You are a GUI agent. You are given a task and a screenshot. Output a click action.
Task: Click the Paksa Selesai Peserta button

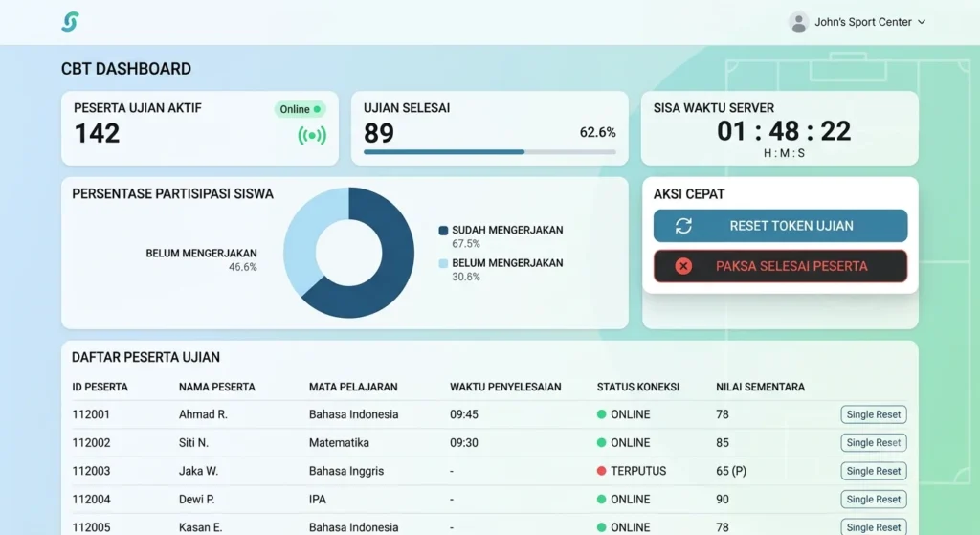781,266
